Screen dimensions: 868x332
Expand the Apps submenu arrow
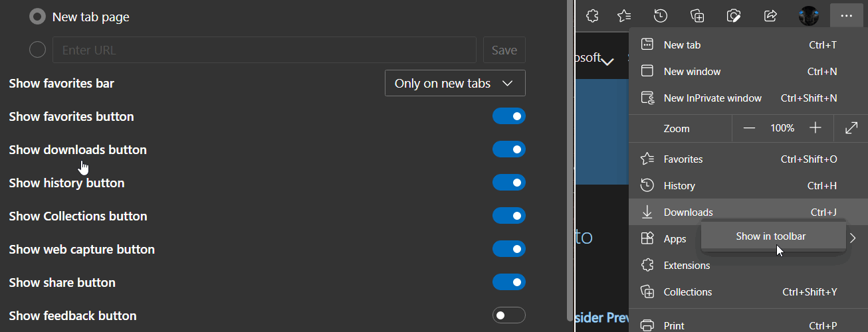(853, 238)
